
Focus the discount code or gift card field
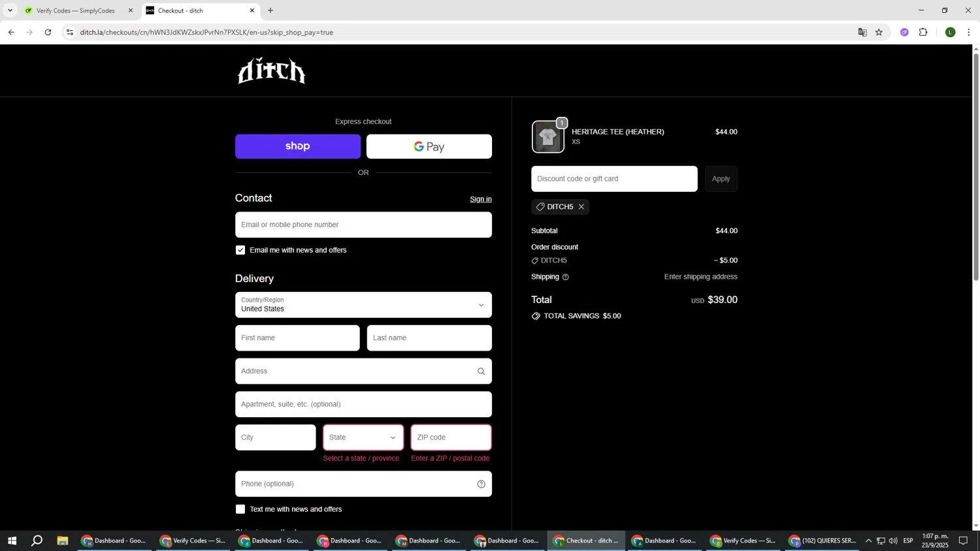pos(614,179)
